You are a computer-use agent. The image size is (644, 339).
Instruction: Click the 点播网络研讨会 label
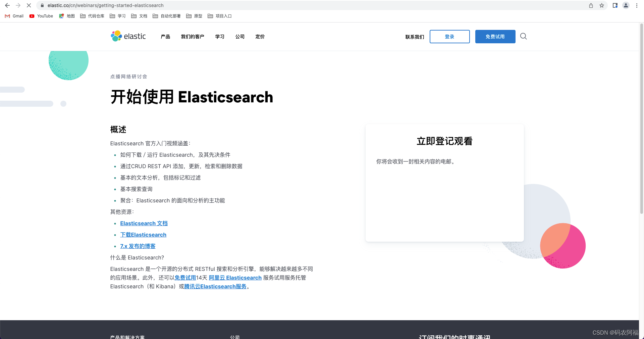click(129, 77)
